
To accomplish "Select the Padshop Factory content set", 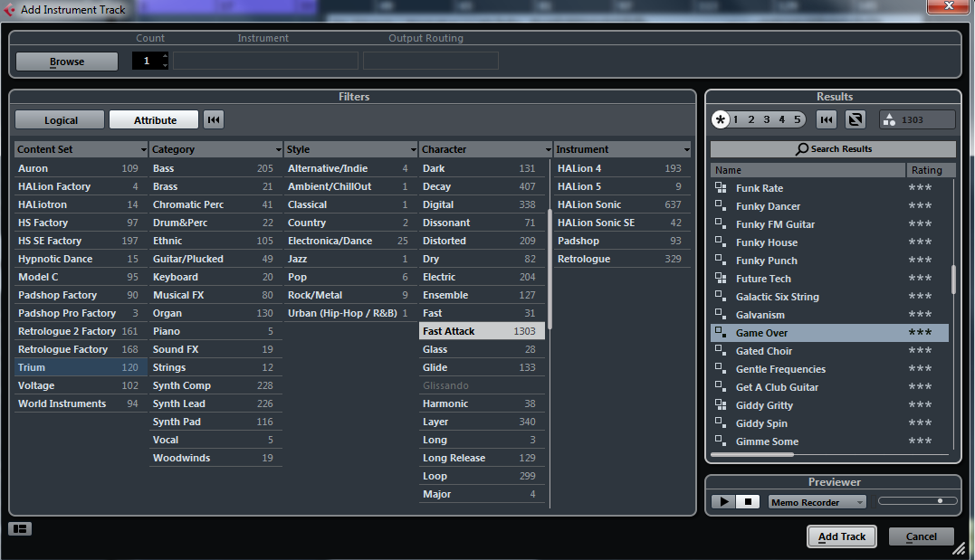I will (x=81, y=295).
